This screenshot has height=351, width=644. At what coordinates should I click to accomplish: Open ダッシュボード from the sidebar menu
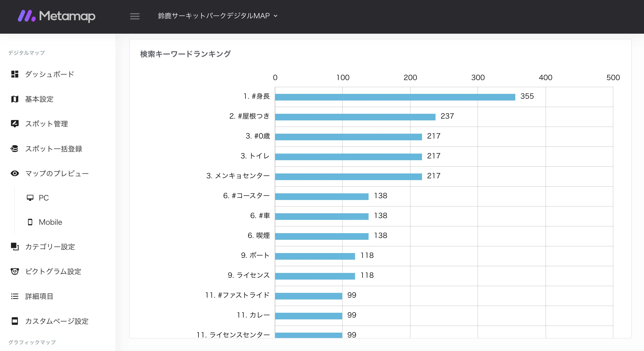(x=49, y=74)
